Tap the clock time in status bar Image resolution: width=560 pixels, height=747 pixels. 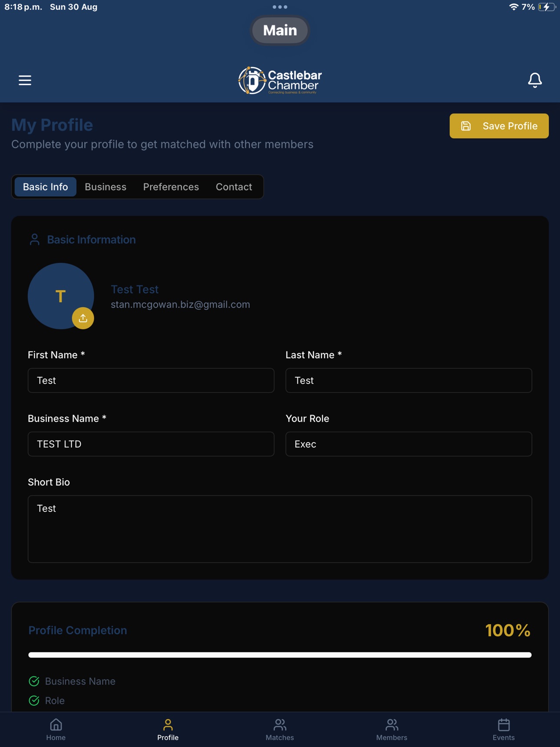(23, 7)
